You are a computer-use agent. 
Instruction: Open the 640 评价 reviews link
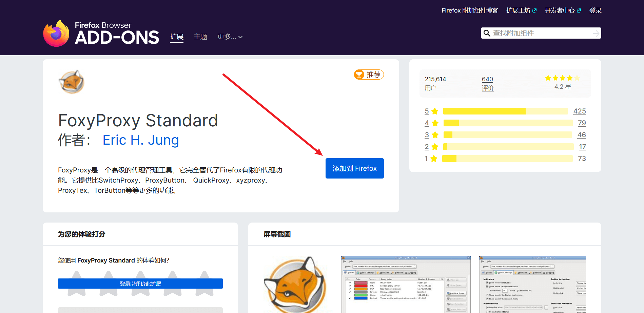[488, 83]
